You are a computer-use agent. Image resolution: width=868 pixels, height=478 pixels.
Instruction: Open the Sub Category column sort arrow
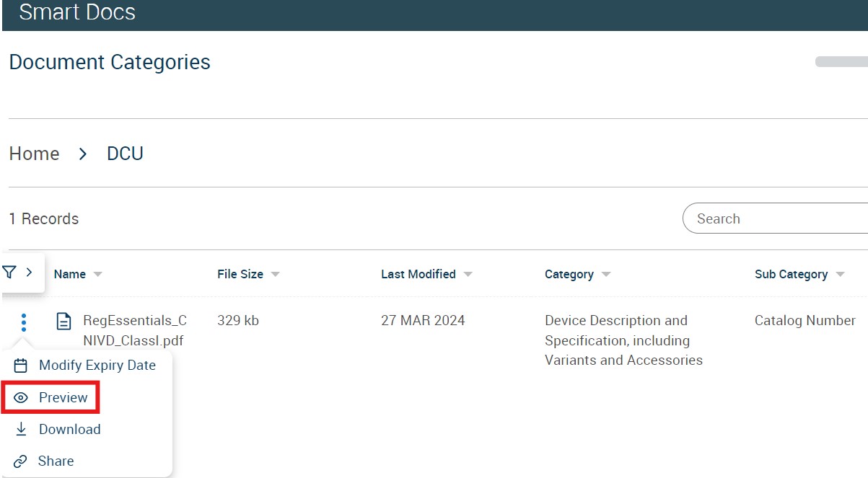point(840,275)
